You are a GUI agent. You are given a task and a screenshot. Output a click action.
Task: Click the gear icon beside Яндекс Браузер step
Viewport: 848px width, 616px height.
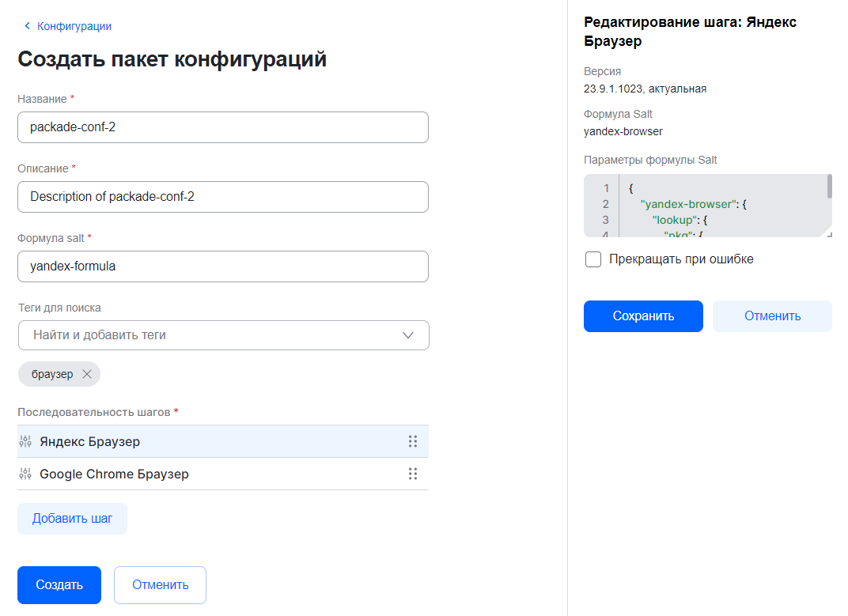25,441
